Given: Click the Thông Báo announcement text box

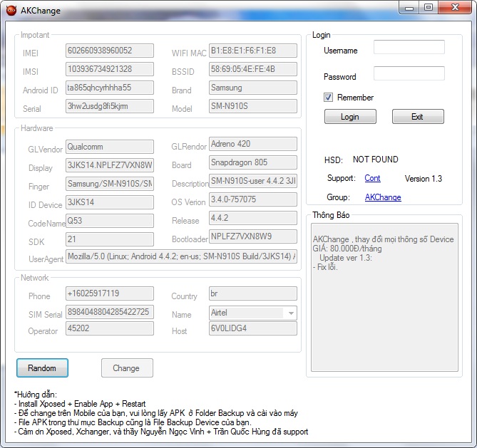Looking at the screenshot, I should point(384,297).
